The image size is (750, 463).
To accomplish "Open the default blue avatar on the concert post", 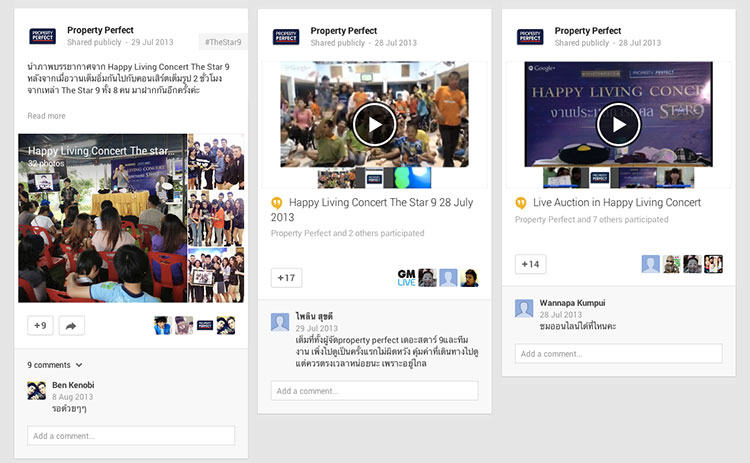I will pos(448,278).
